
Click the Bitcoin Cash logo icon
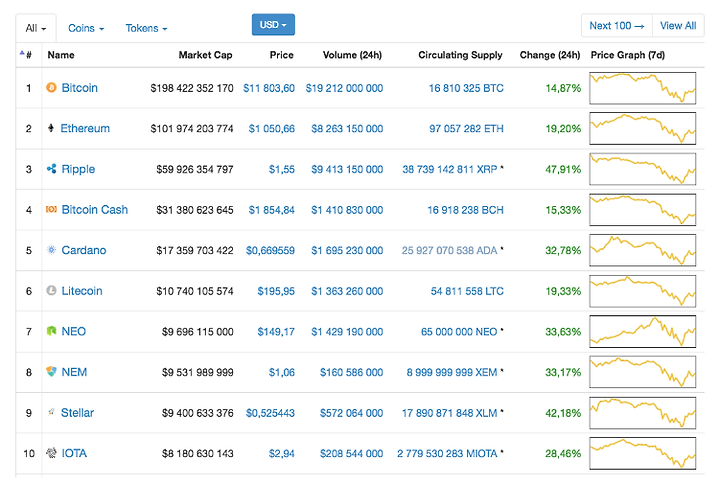tap(51, 209)
